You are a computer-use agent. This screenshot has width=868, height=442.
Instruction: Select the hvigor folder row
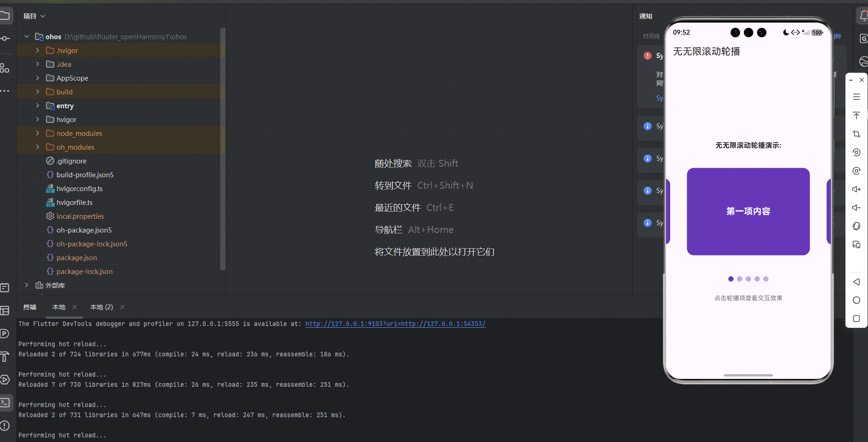point(118,119)
